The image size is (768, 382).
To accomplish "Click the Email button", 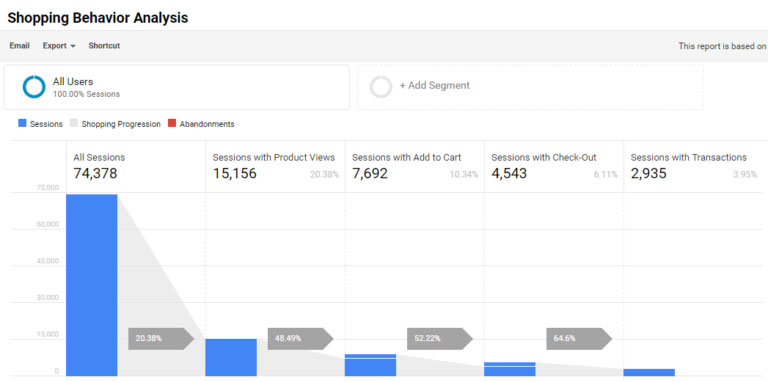I will (x=20, y=46).
